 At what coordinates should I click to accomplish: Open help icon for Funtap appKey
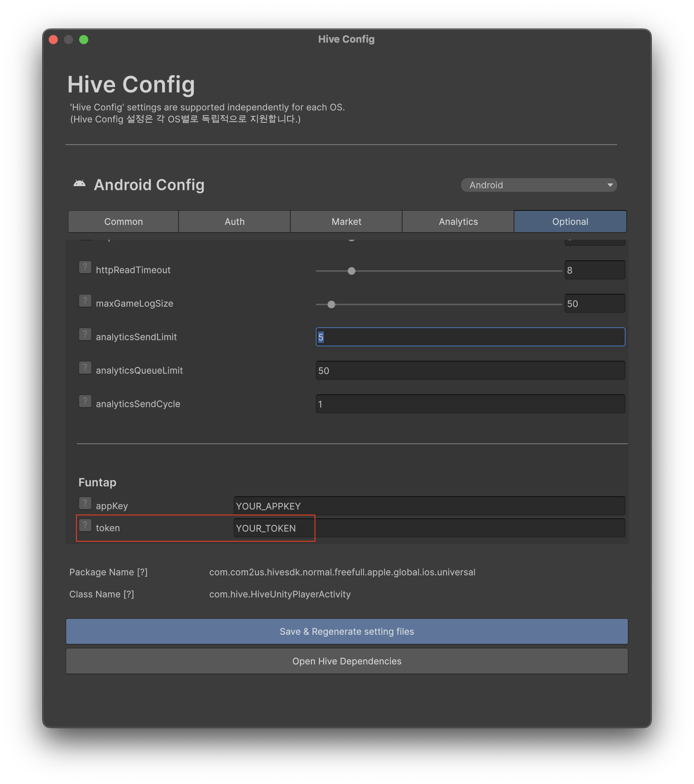[85, 503]
